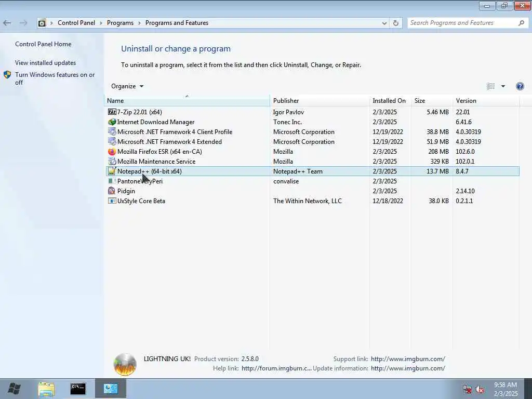
Task: Select the Mozilla Maintenance Service row
Action: coord(312,161)
